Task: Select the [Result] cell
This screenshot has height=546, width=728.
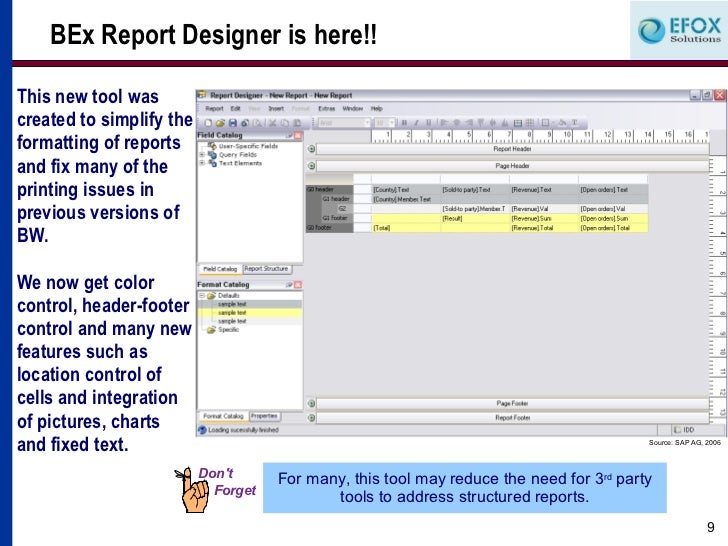Action: click(475, 218)
